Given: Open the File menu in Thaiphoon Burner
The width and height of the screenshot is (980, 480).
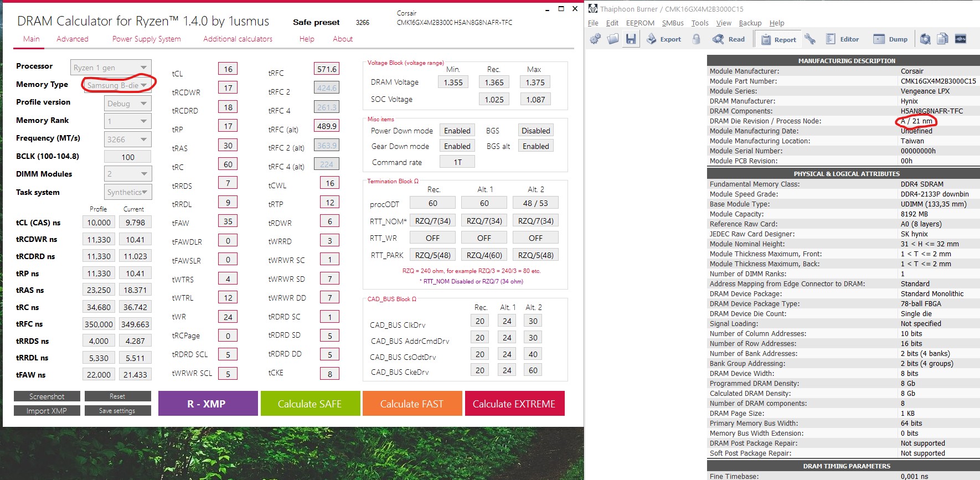Looking at the screenshot, I should coord(593,23).
